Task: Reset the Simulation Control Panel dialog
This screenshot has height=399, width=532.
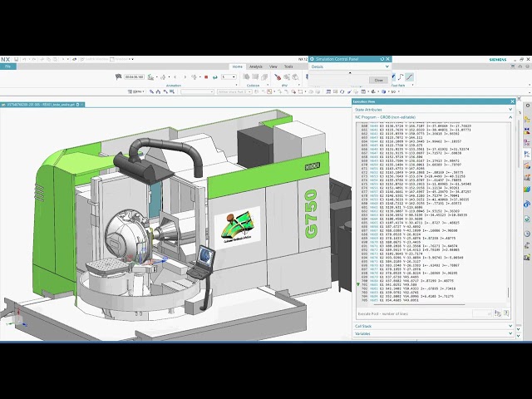Action: (x=382, y=59)
